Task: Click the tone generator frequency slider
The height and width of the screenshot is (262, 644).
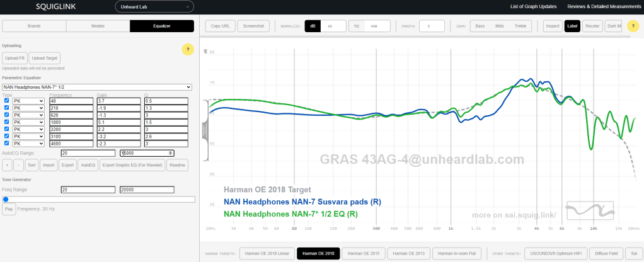Action: tap(99, 199)
